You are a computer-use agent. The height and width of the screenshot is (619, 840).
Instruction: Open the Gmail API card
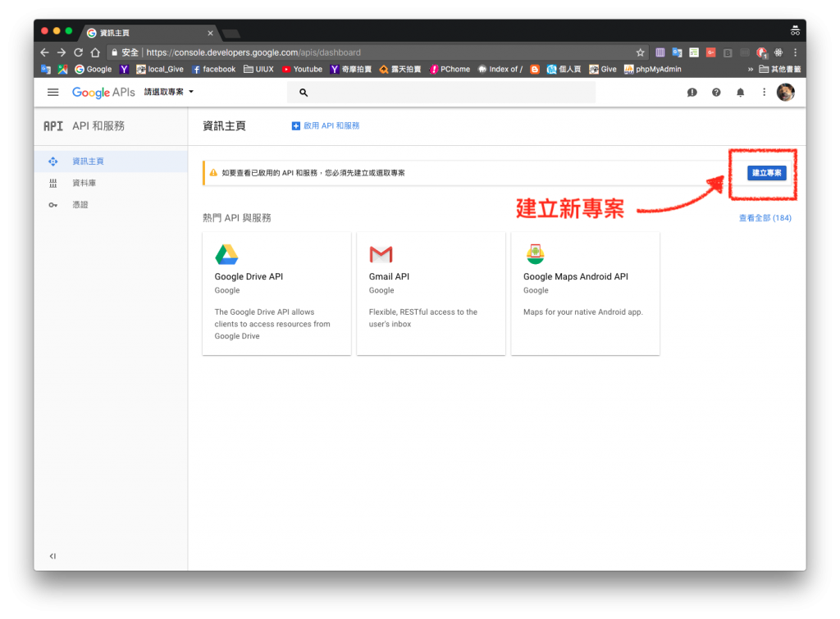pyautogui.click(x=431, y=294)
